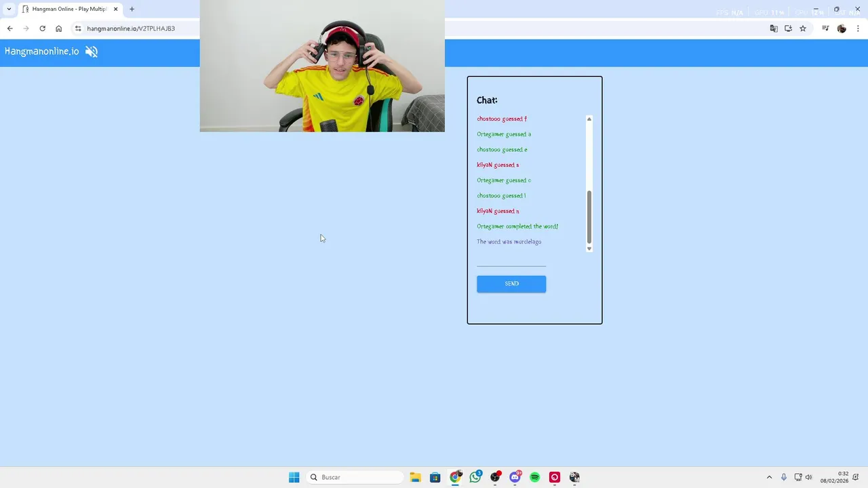This screenshot has height=488, width=868.
Task: Open the red circle app in taskbar
Action: pyautogui.click(x=555, y=477)
